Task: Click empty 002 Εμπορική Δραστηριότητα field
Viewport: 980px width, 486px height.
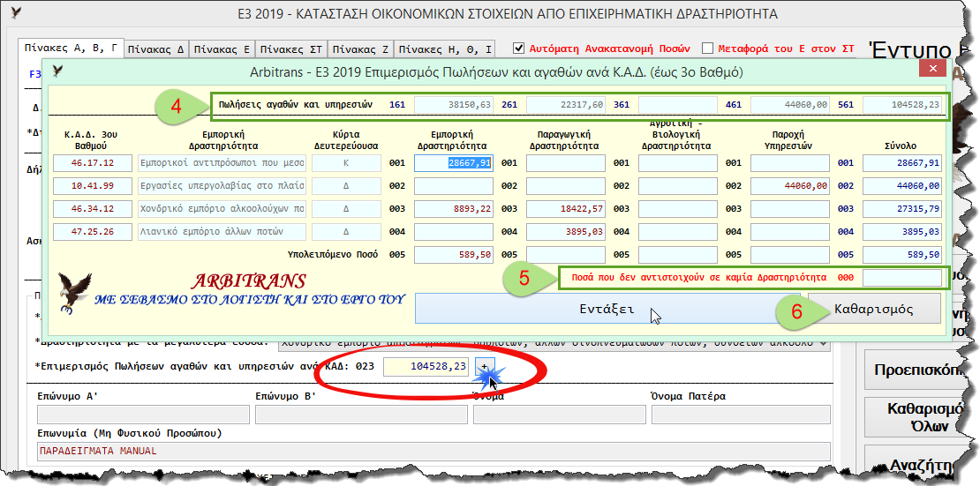Action: click(x=453, y=186)
